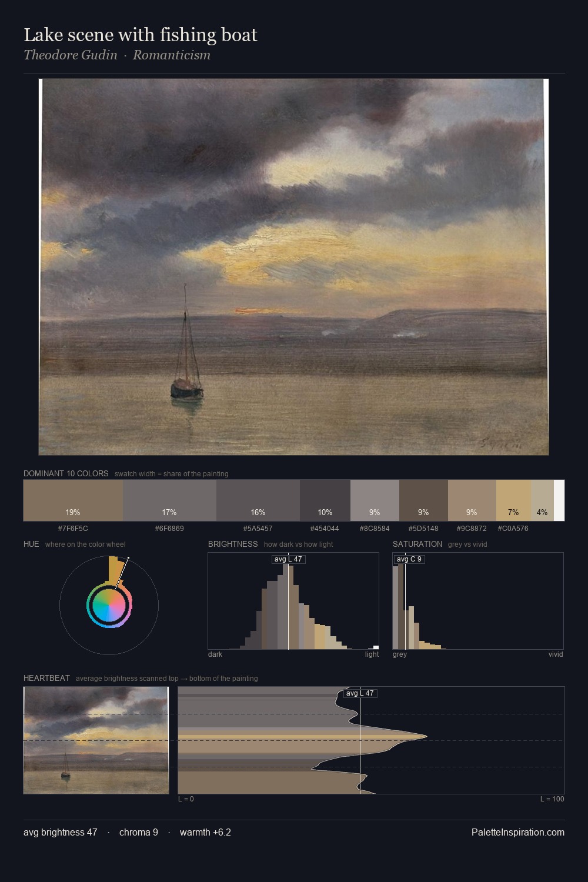Click the beige 4% swatch
Viewport: 588px width, 882px height.
542,500
